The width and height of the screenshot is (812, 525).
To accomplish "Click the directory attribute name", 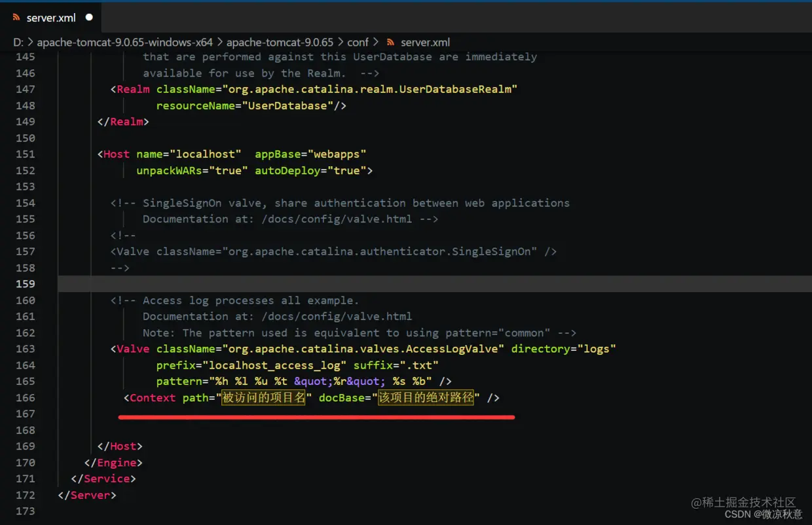I will tap(540, 349).
